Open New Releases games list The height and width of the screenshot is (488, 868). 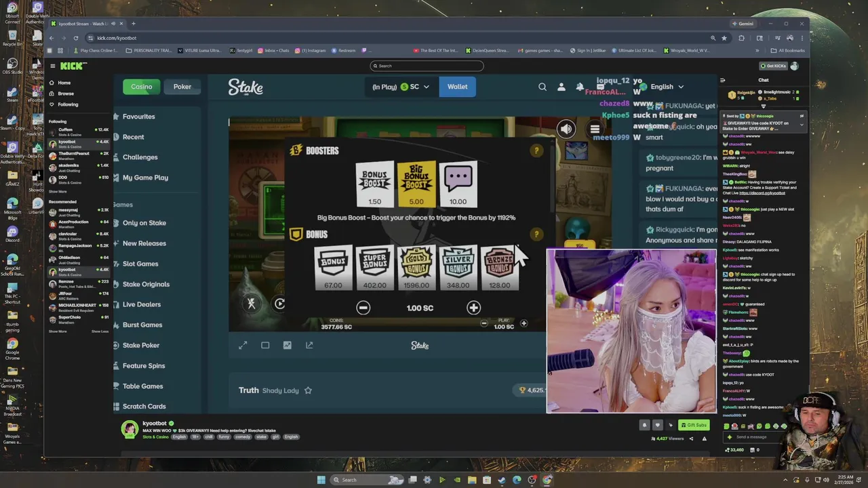(144, 243)
